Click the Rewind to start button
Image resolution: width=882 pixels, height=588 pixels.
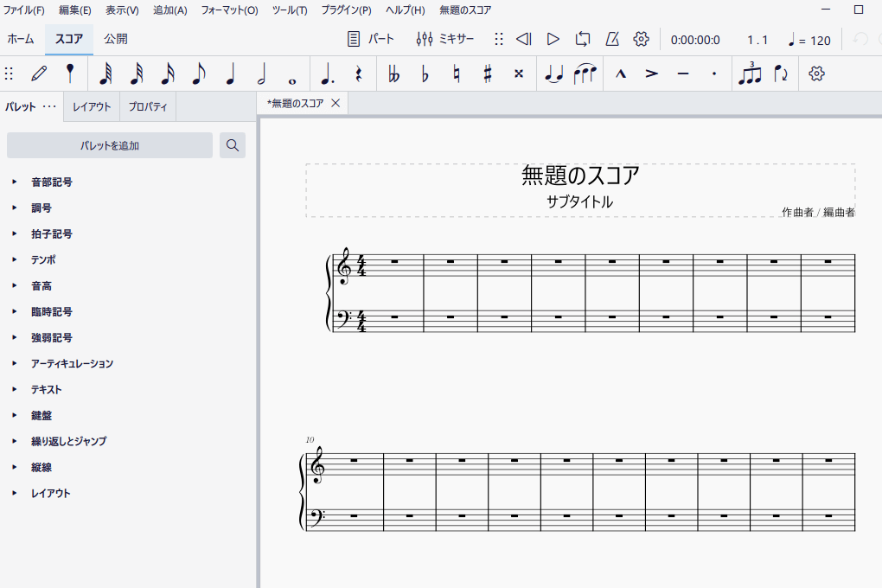(x=524, y=39)
